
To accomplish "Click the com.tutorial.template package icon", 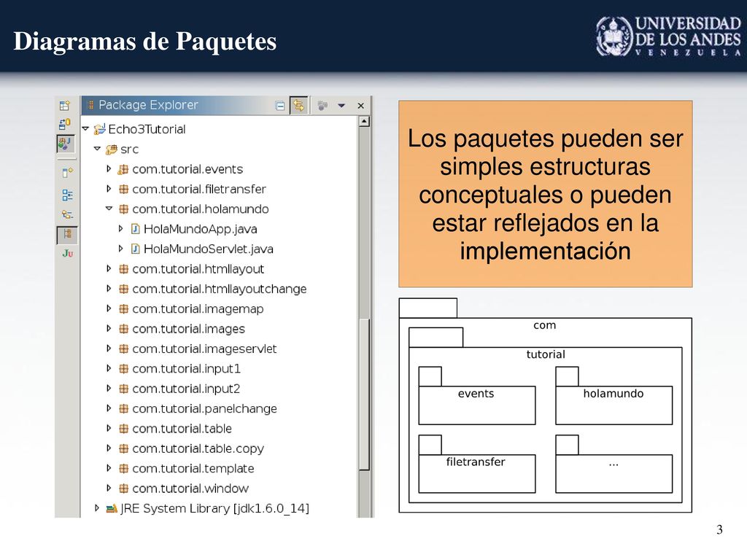I will coord(123,469).
